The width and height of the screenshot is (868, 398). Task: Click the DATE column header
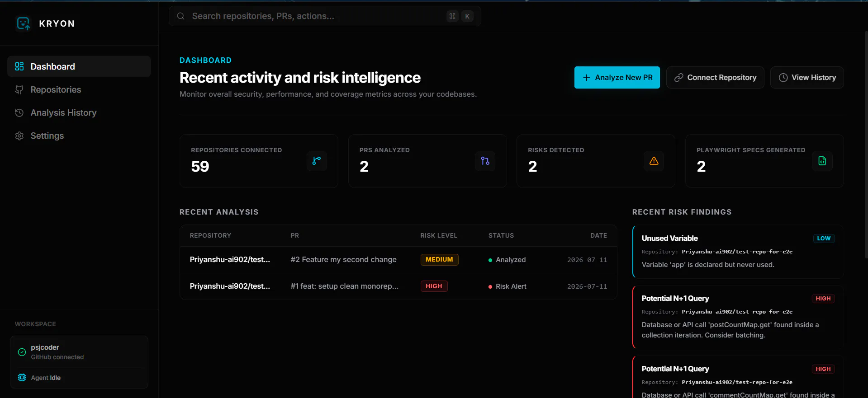coord(598,235)
